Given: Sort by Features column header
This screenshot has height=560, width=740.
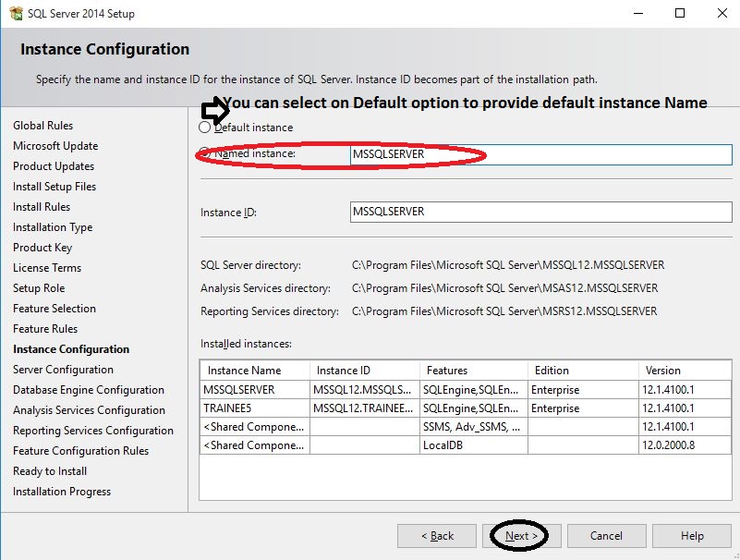Looking at the screenshot, I should tap(474, 371).
